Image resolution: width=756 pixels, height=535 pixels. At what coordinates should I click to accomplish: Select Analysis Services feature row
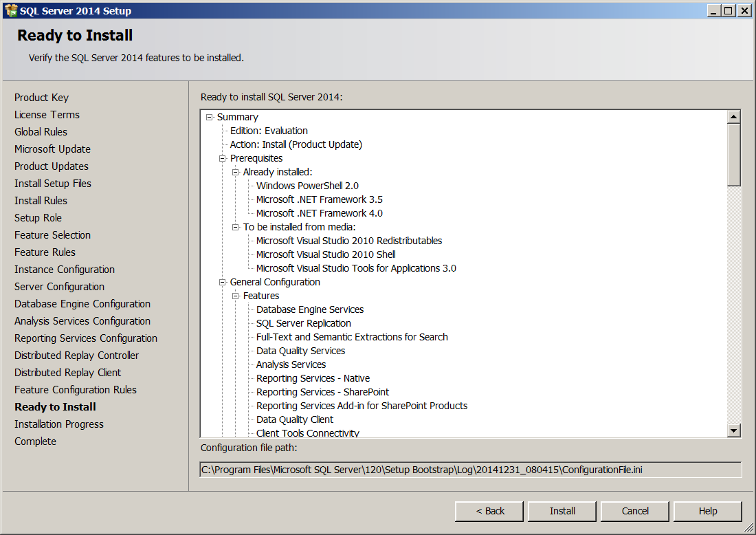(x=291, y=364)
